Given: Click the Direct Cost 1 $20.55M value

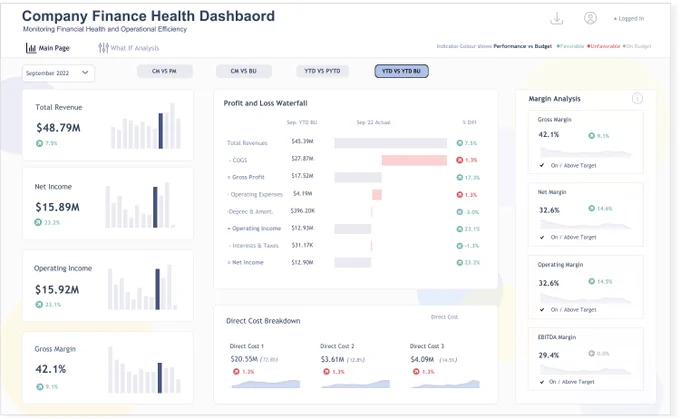Looking at the screenshot, I should point(244,359).
